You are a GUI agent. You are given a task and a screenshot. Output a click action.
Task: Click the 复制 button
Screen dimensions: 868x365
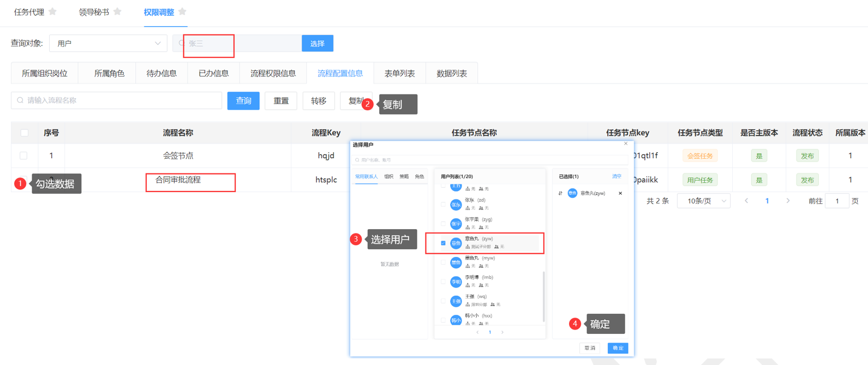(x=356, y=100)
